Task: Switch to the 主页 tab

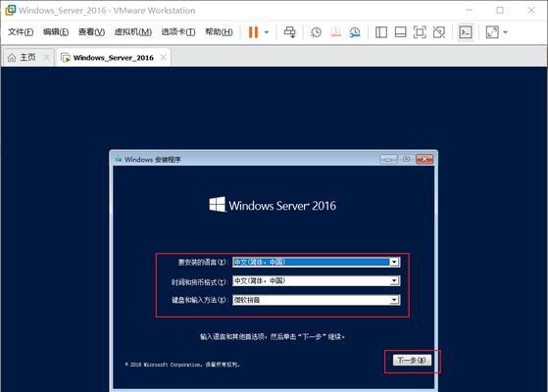Action: [28, 57]
